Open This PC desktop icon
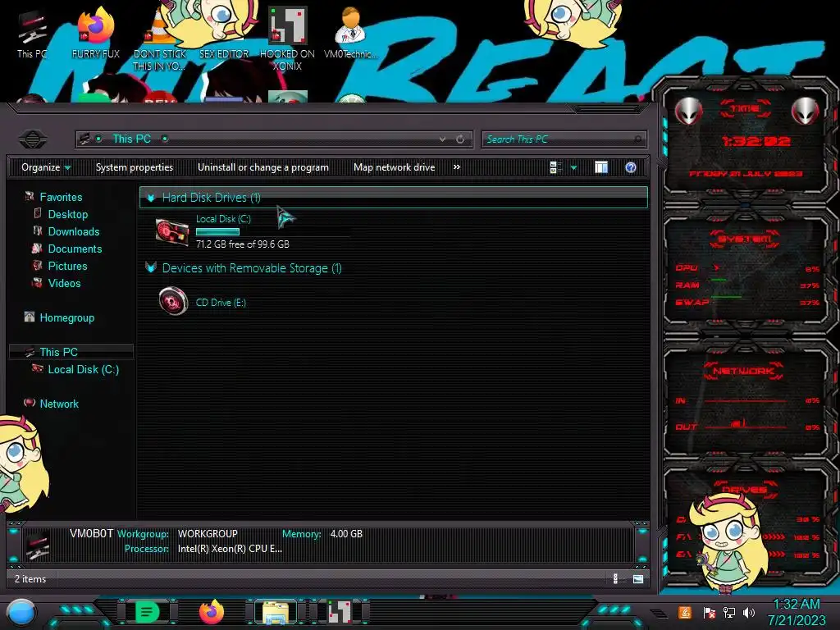Screen dimensions: 840x630 (32, 34)
